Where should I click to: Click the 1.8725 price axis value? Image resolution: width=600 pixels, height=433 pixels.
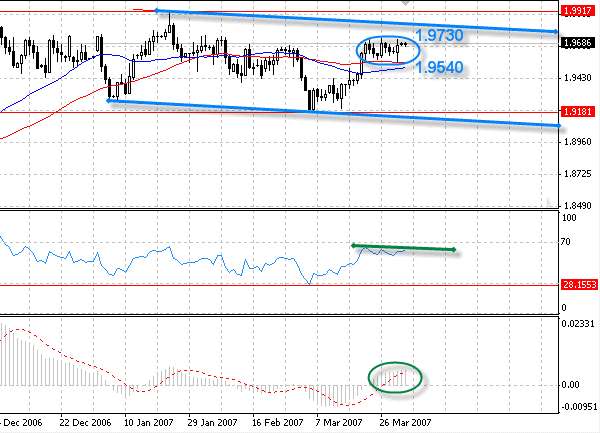578,174
